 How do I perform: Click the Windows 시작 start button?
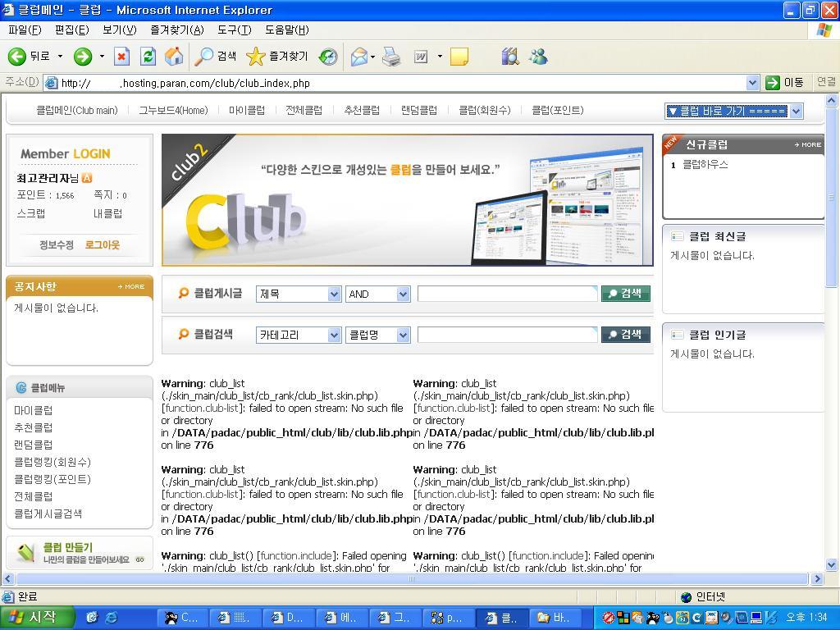(37, 617)
